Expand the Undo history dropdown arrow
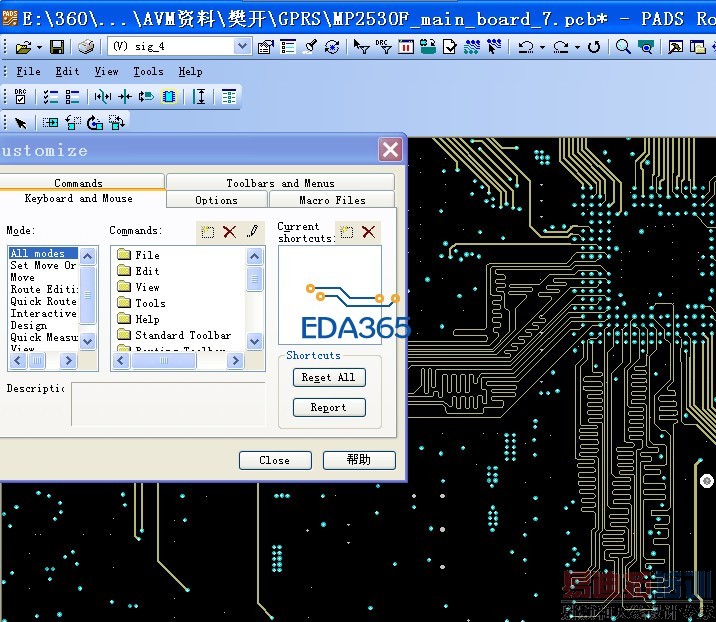The height and width of the screenshot is (622, 716). tap(541, 47)
